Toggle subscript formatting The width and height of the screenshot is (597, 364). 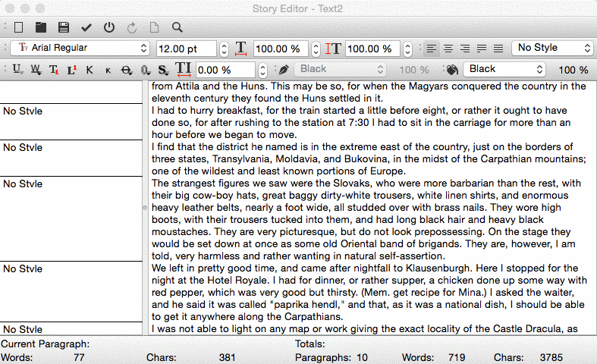pyautogui.click(x=54, y=70)
